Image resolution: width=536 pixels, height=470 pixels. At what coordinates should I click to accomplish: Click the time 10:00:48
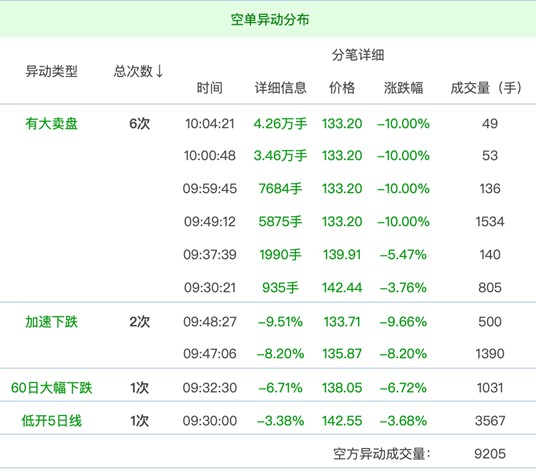coord(210,156)
